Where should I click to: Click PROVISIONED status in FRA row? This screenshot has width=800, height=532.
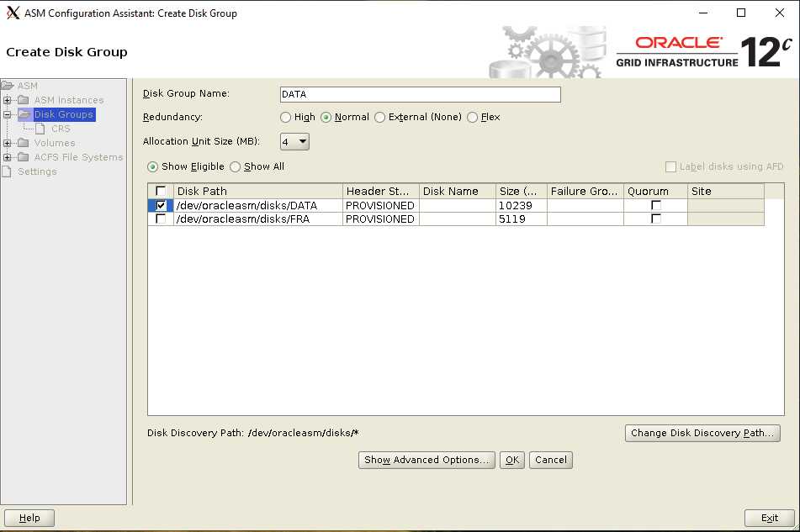click(x=380, y=219)
